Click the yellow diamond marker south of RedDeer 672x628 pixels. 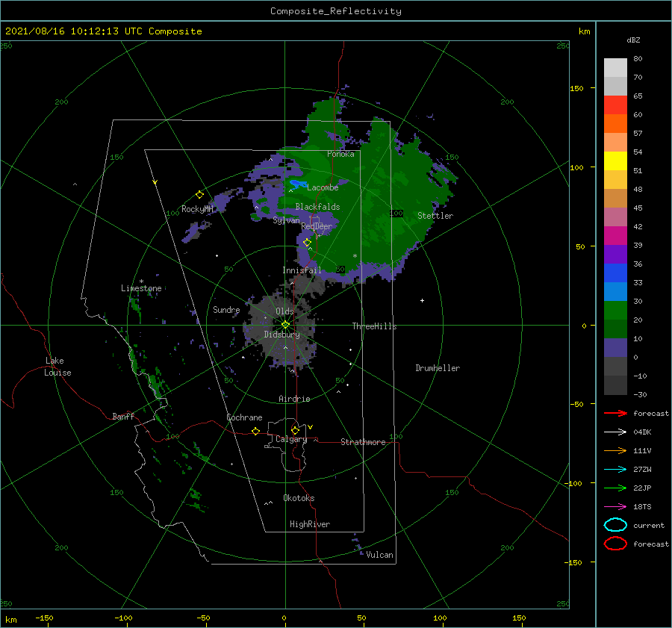[x=307, y=243]
